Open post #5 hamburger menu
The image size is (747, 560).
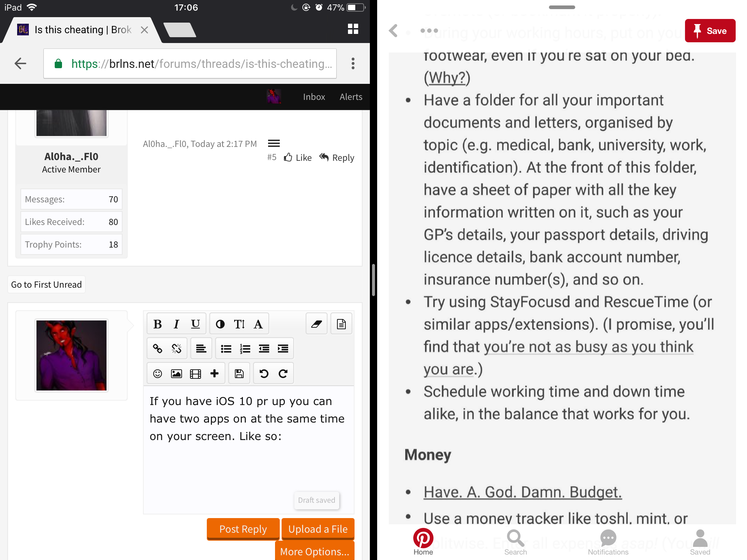(x=274, y=143)
